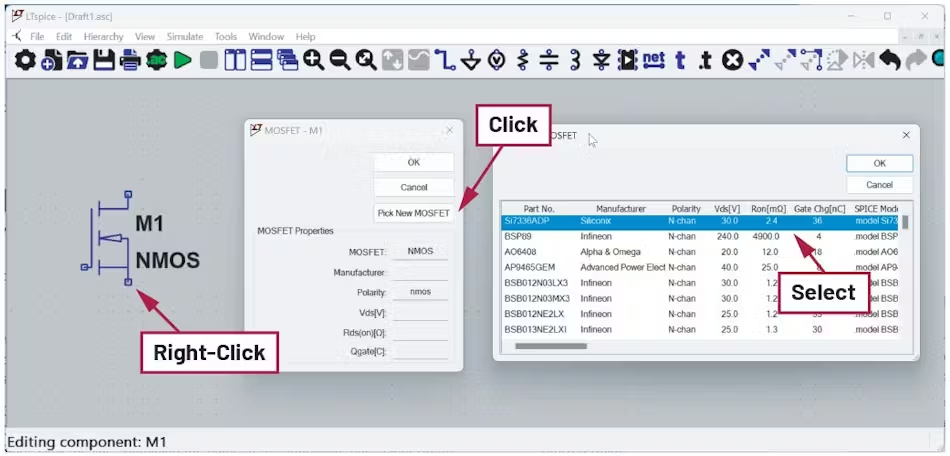
Task: Open the Tools menu
Action: 226,36
